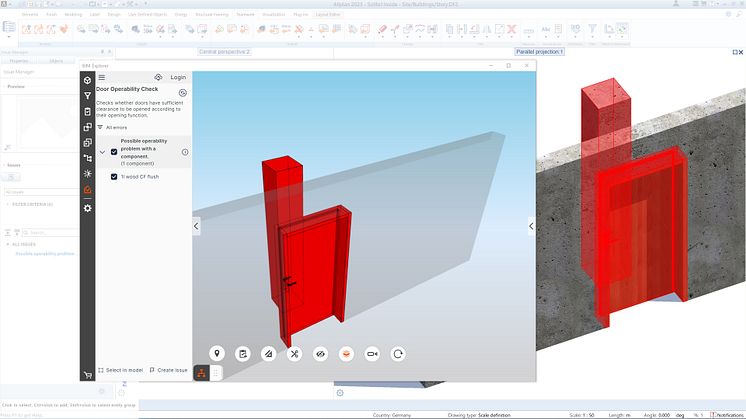Click the Scale 1:50 status bar value

pos(582,415)
